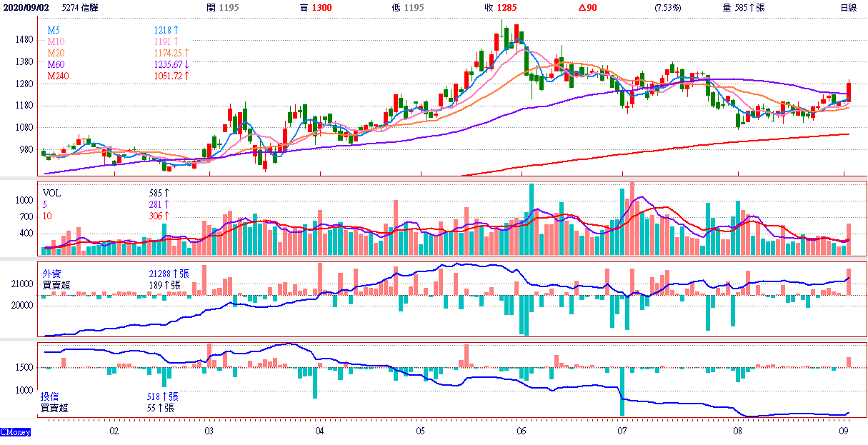Screen dimensions: 868x445
Task: Toggle the M10 moving average legend
Action: [55, 42]
